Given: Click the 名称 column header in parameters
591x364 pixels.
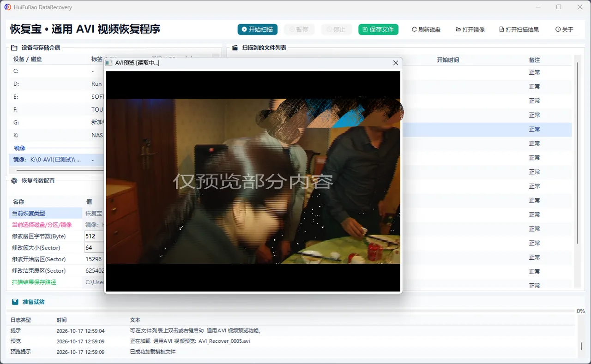Looking at the screenshot, I should click(x=18, y=202).
